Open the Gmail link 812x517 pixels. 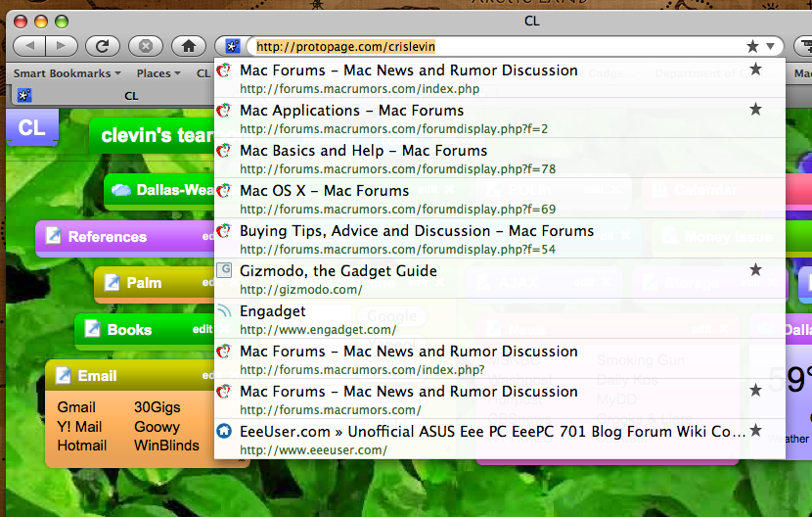coord(76,407)
